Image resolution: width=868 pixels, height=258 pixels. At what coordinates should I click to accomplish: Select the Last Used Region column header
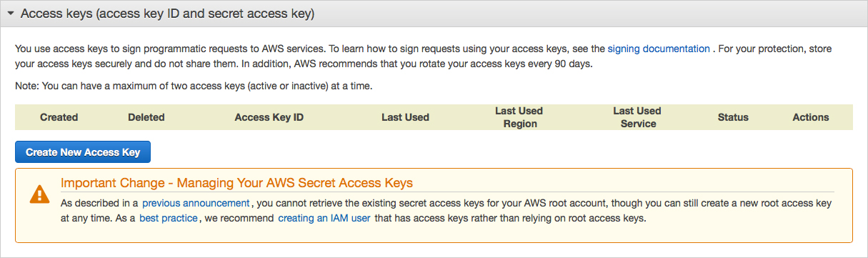519,117
